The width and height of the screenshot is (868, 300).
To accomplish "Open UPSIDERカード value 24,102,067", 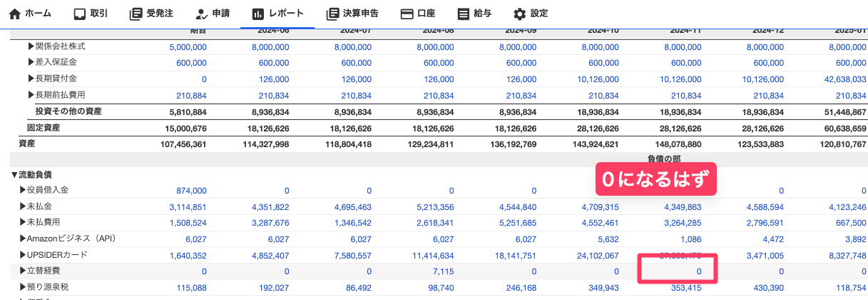I will [x=598, y=256].
